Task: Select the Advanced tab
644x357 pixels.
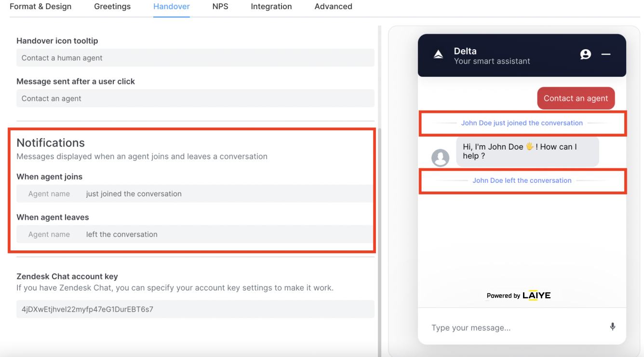Action: pos(334,7)
